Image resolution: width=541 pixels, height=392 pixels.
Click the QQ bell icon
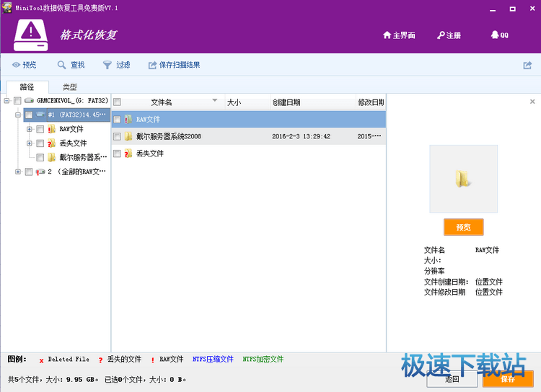[x=495, y=35]
